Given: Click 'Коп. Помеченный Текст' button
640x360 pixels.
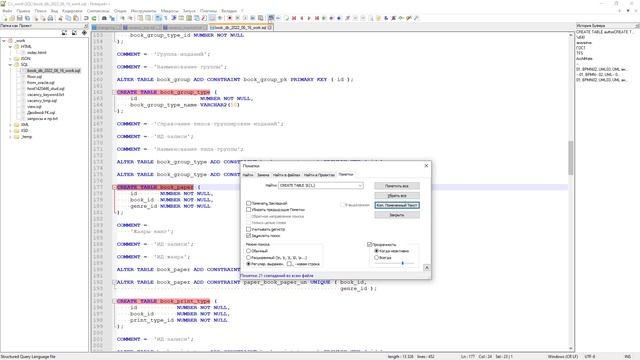Looking at the screenshot, I should [x=397, y=205].
